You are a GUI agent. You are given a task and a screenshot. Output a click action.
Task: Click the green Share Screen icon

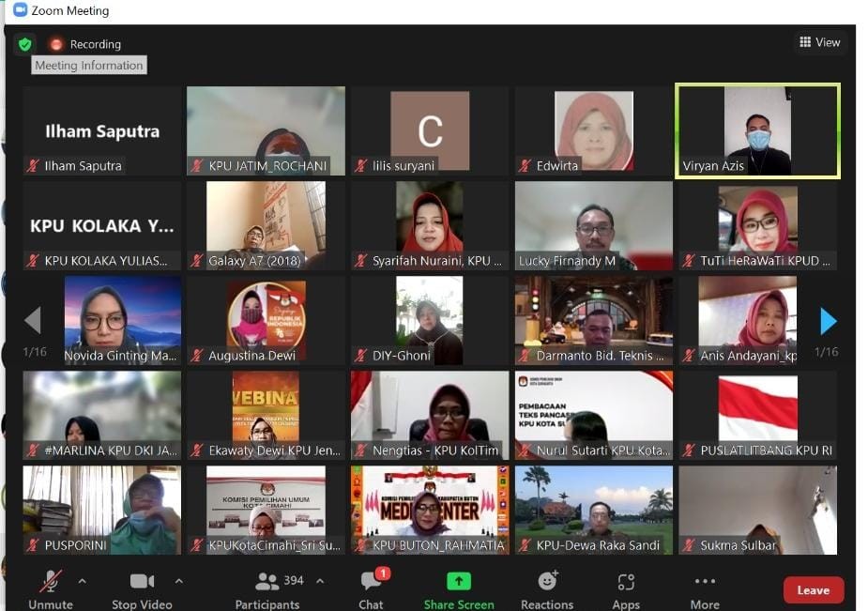tap(458, 581)
